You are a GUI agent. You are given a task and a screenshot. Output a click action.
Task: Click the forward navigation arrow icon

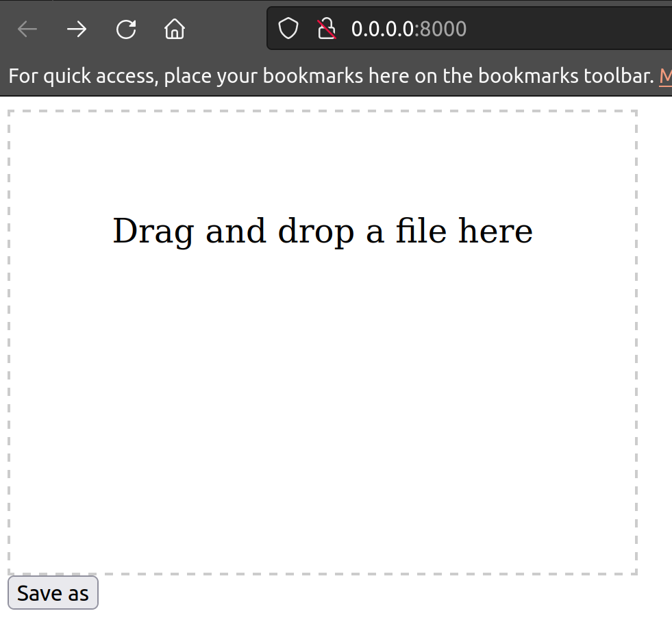tap(76, 29)
